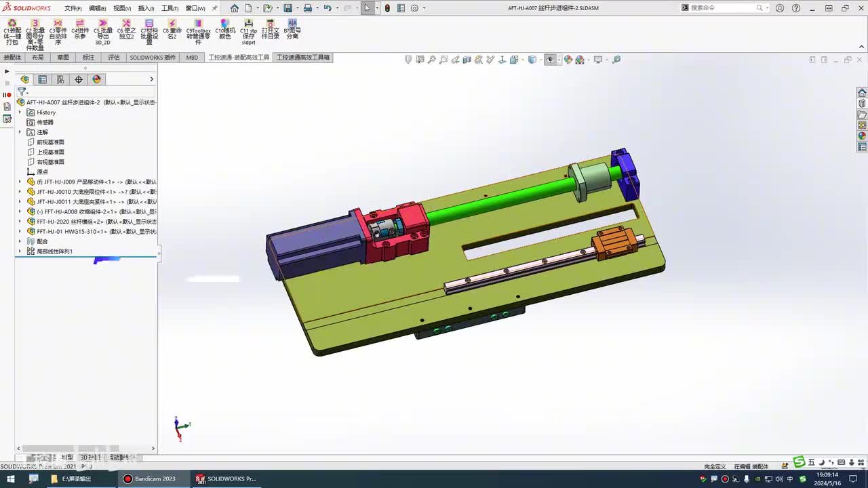
Task: Open the 插入(I) menu
Action: coord(146,8)
